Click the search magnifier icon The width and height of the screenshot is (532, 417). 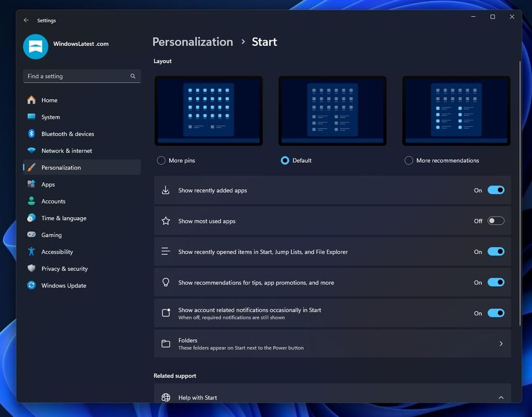pyautogui.click(x=132, y=76)
